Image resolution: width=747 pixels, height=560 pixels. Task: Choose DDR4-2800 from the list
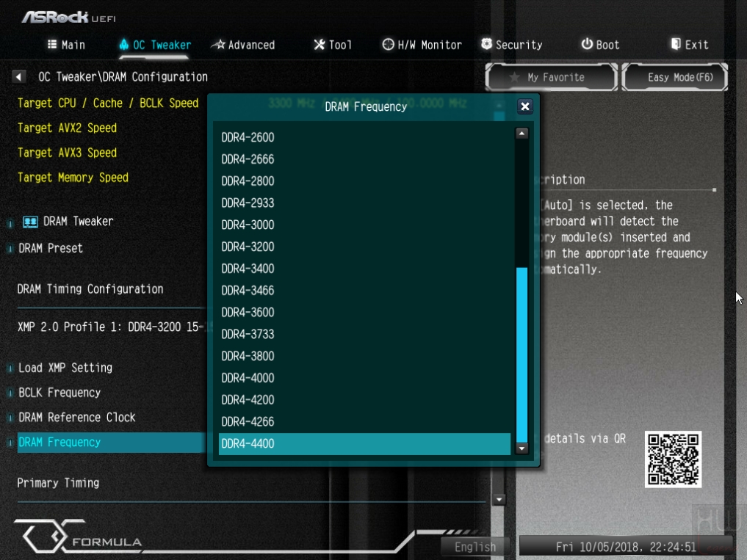point(364,181)
